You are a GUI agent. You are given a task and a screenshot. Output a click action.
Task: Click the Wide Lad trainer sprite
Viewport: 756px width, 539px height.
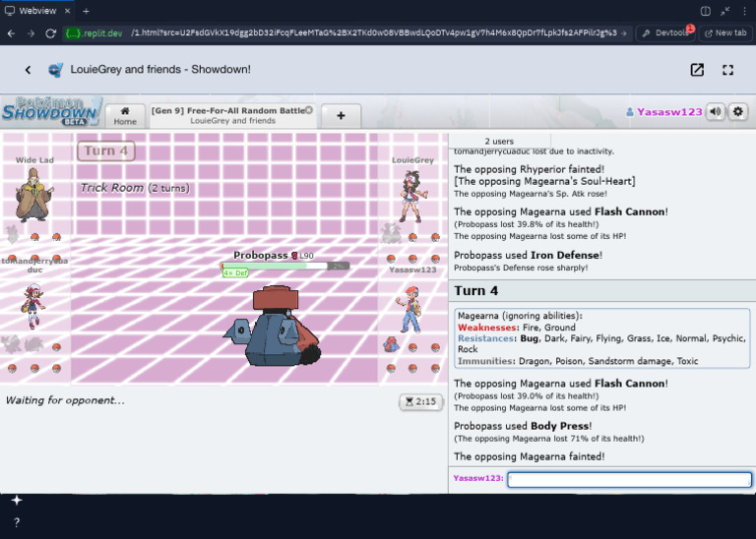(32, 195)
